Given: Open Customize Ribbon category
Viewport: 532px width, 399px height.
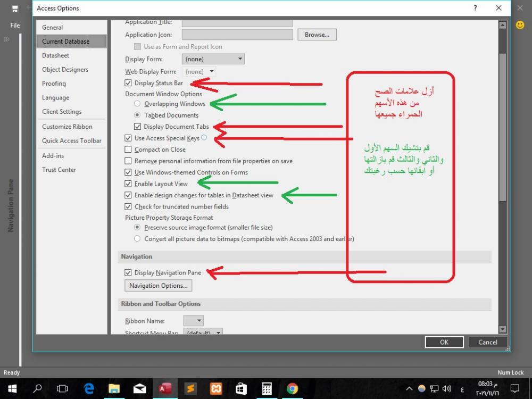Looking at the screenshot, I should pos(72,127).
